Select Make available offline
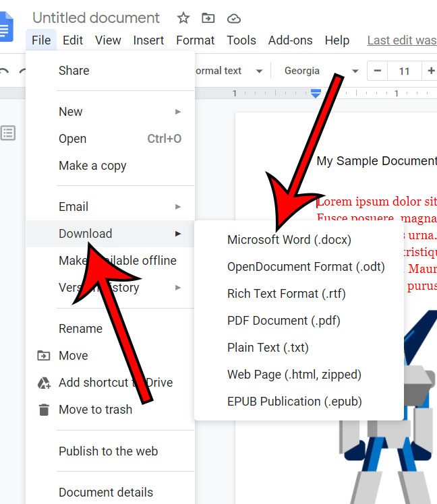 pyautogui.click(x=111, y=261)
